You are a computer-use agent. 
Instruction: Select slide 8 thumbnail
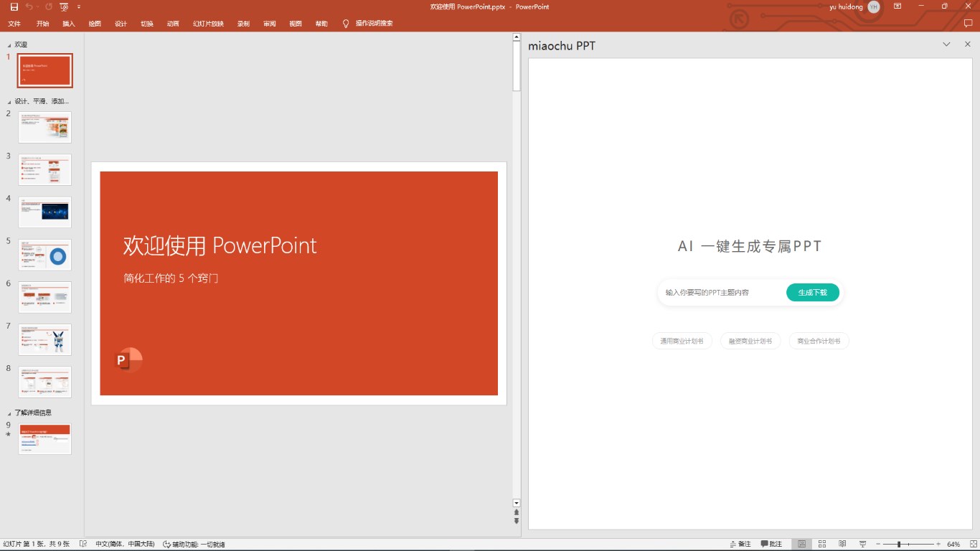tap(45, 382)
